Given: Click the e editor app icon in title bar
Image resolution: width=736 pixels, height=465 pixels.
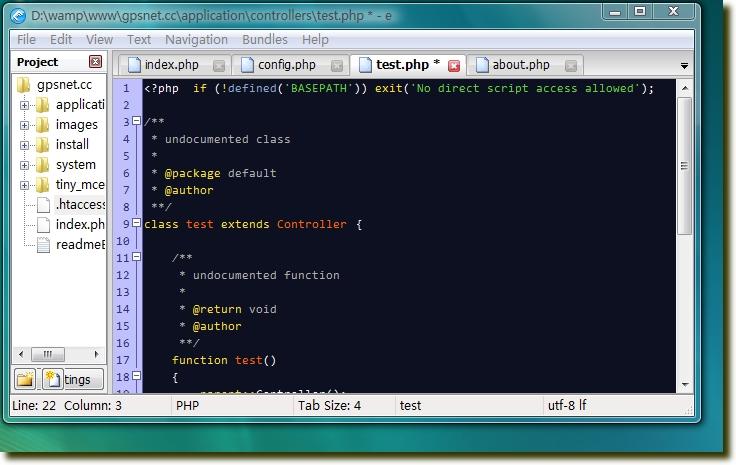Looking at the screenshot, I should click(x=17, y=16).
